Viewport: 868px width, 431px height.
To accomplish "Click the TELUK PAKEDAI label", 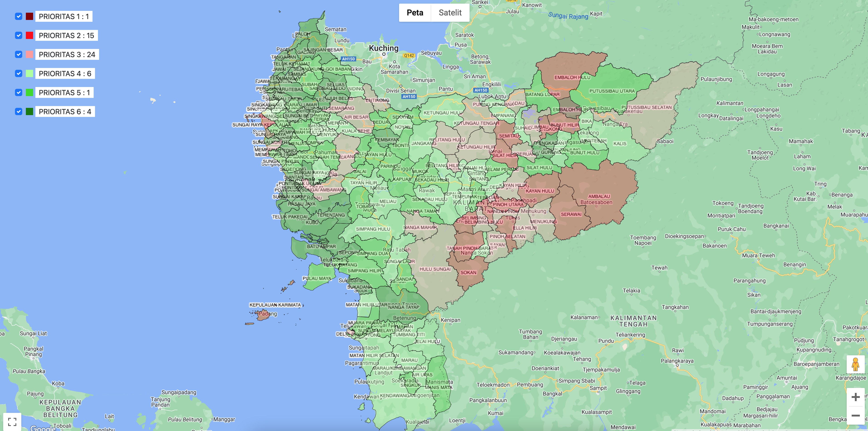I will click(x=290, y=217).
